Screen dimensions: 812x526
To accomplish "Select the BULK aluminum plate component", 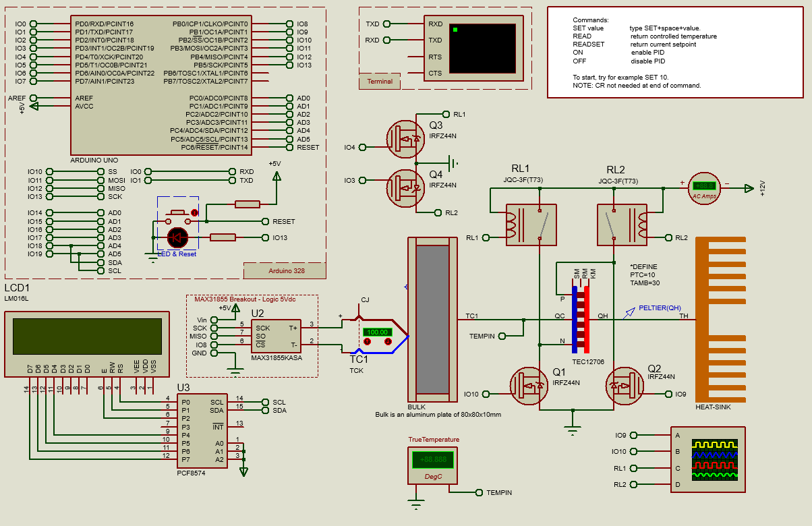I will tap(432, 319).
